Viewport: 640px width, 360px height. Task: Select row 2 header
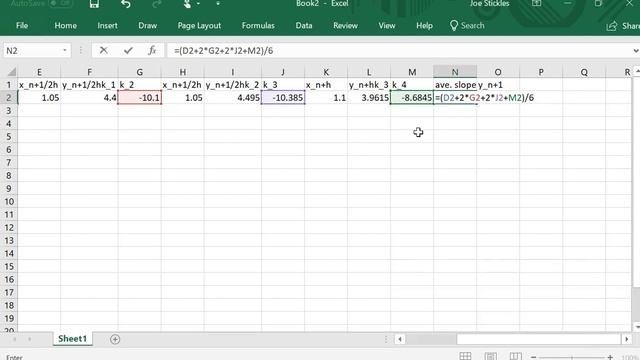coord(9,98)
